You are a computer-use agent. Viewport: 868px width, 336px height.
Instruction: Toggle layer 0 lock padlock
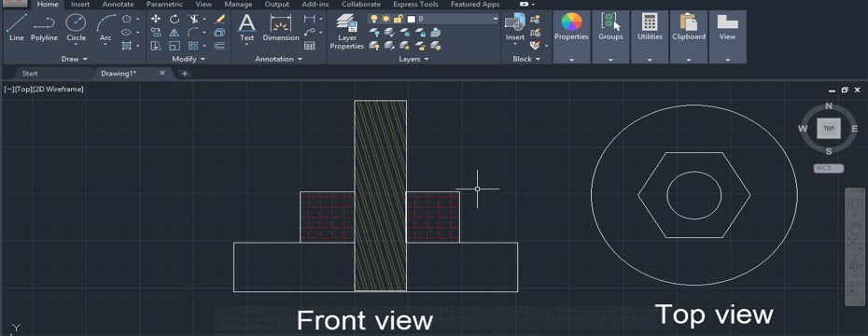click(398, 20)
